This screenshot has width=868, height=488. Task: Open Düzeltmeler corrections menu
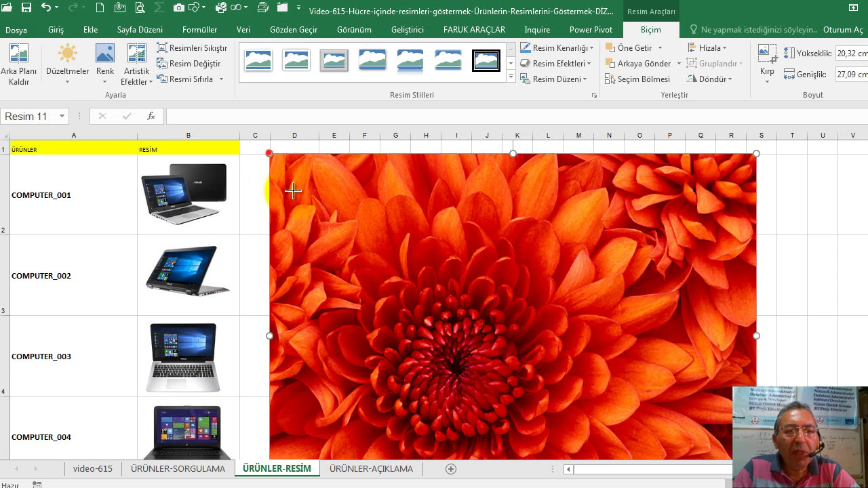point(67,64)
